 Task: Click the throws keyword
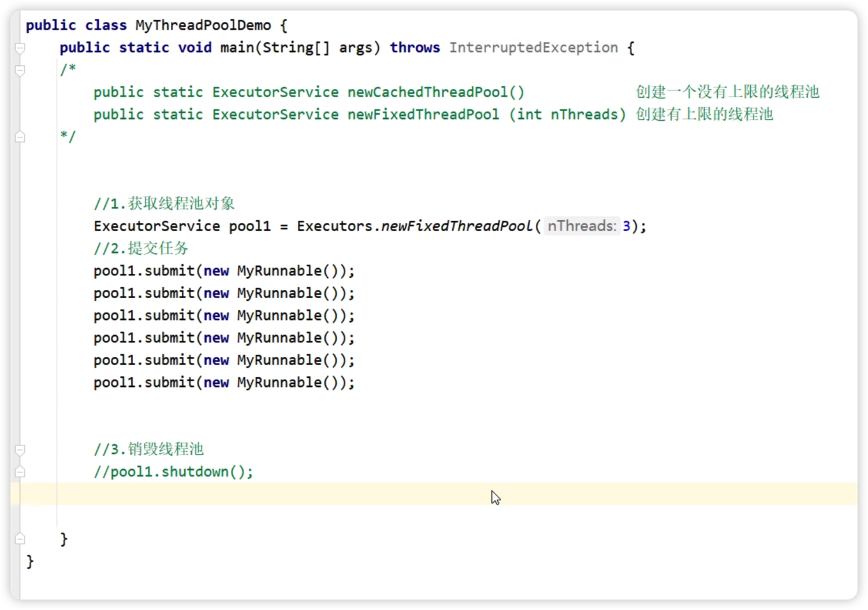coord(414,47)
